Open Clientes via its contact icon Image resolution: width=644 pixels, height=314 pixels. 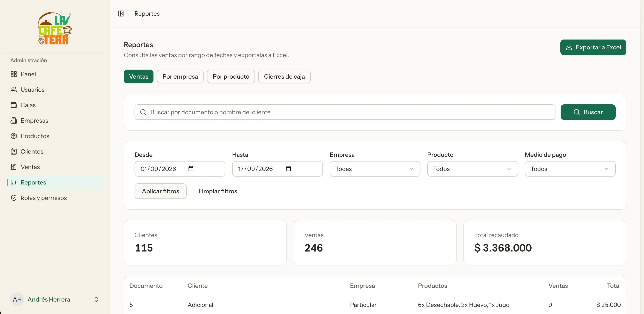pos(14,152)
